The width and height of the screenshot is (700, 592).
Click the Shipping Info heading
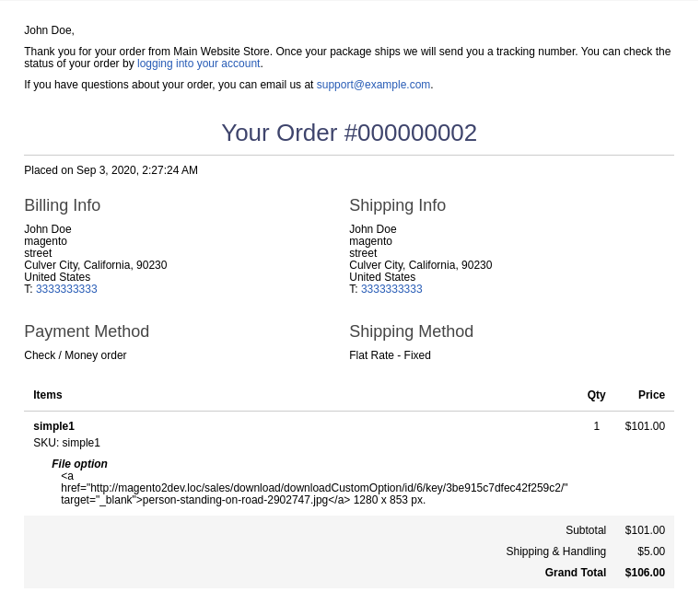tap(397, 205)
